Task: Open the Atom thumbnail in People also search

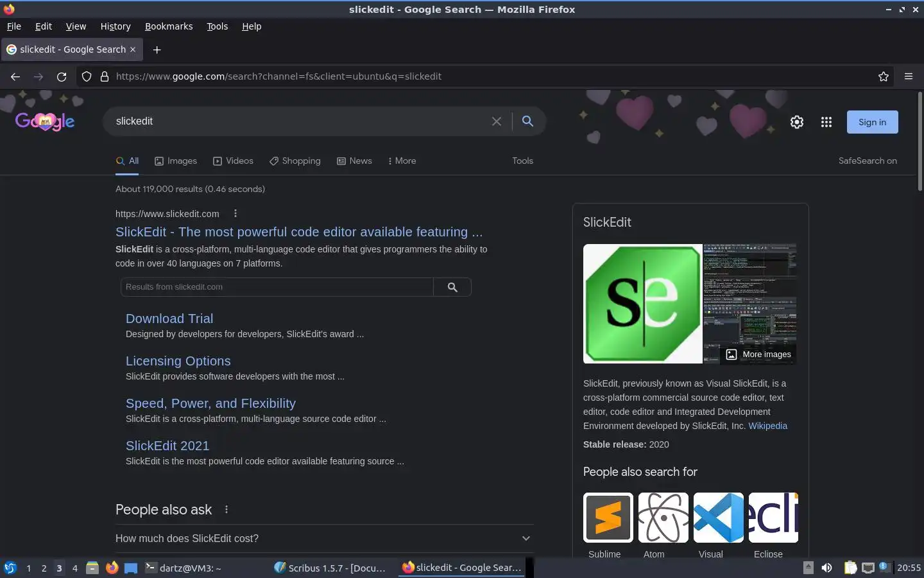Action: tap(663, 518)
